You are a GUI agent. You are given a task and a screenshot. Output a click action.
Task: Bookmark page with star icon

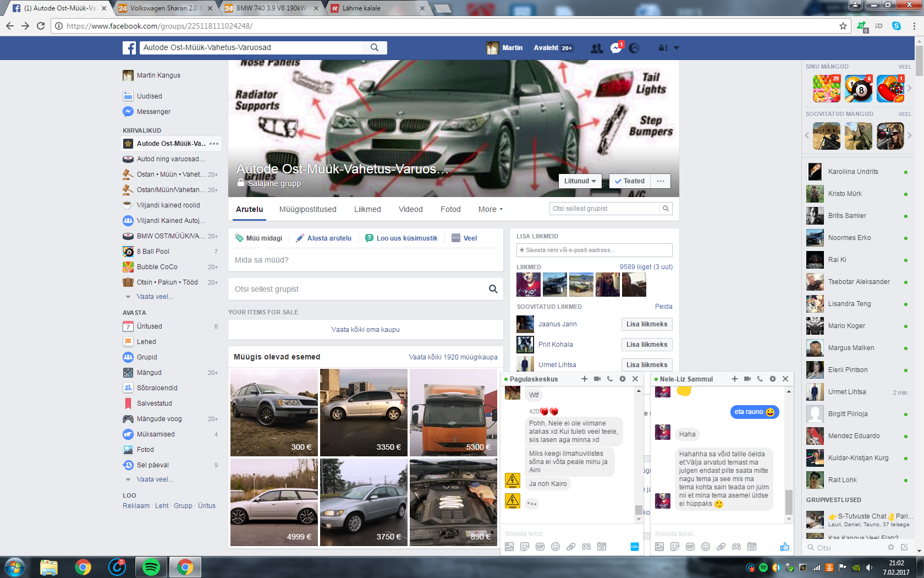click(843, 26)
